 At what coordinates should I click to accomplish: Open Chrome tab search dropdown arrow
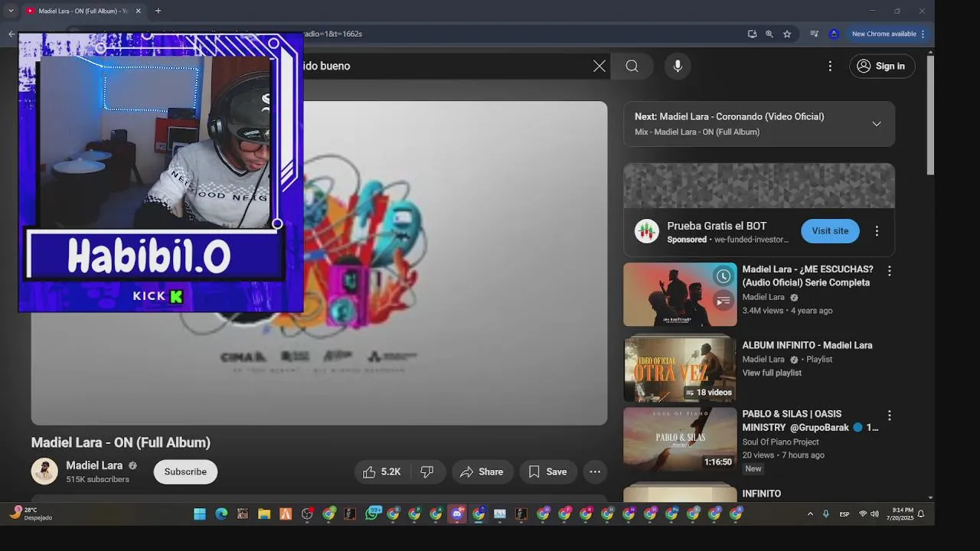[11, 11]
